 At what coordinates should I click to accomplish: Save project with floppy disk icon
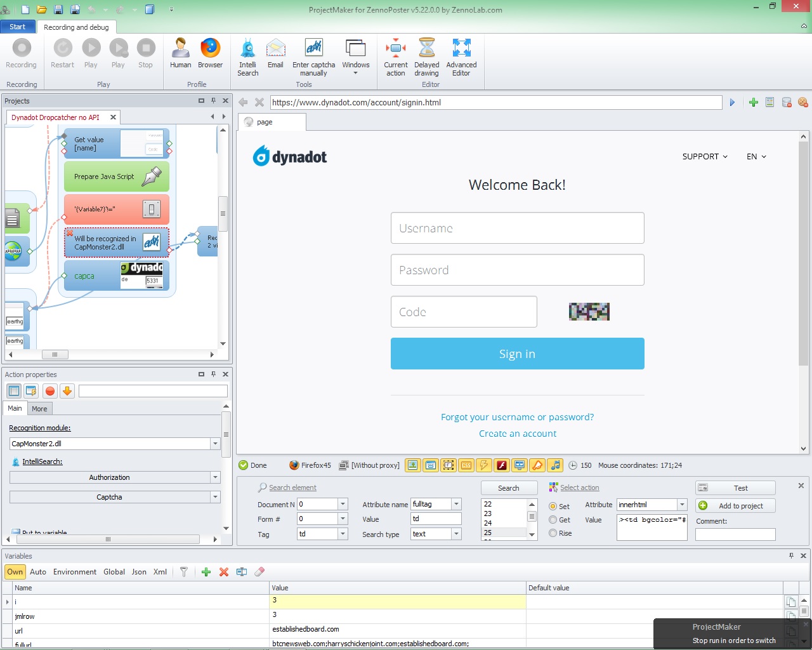point(58,10)
